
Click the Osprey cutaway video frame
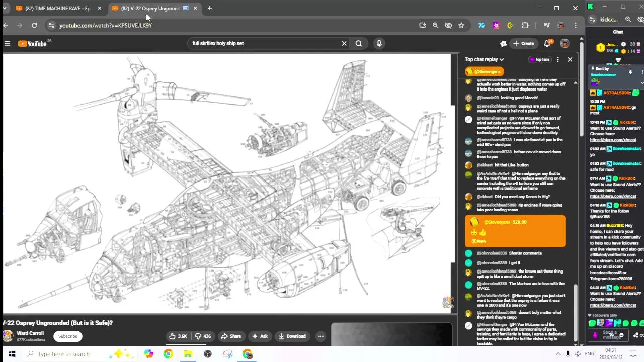[227, 184]
